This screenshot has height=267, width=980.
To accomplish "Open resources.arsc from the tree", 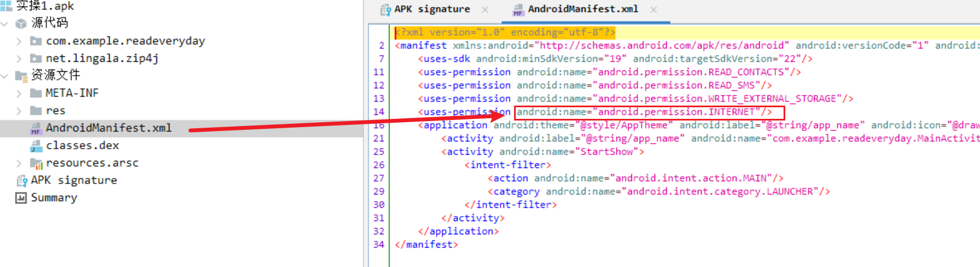I will point(92,163).
